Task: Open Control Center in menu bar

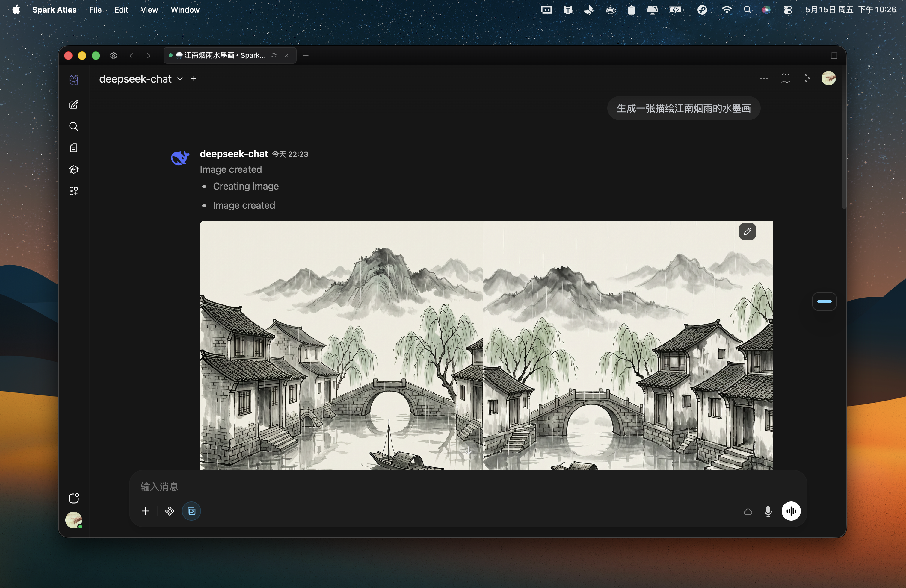Action: pyautogui.click(x=788, y=10)
